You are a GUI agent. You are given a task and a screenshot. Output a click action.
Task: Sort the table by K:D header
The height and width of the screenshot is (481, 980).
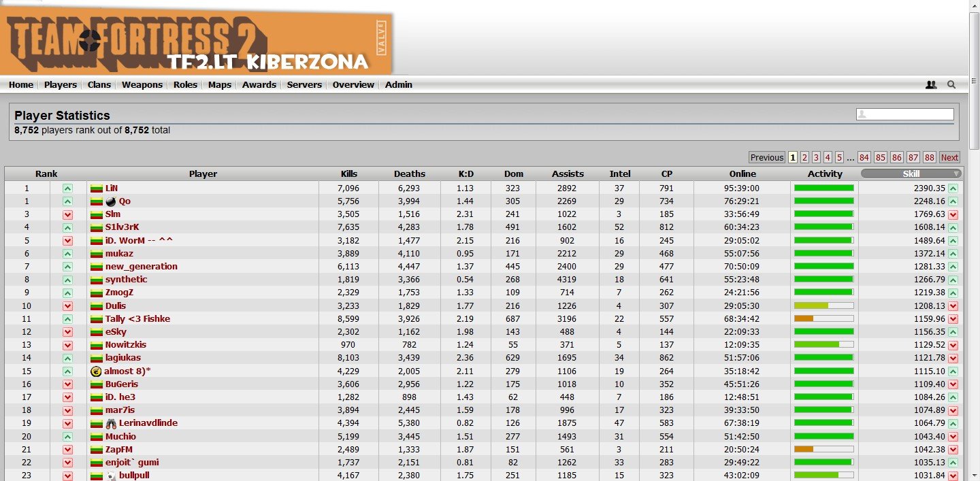tap(465, 174)
